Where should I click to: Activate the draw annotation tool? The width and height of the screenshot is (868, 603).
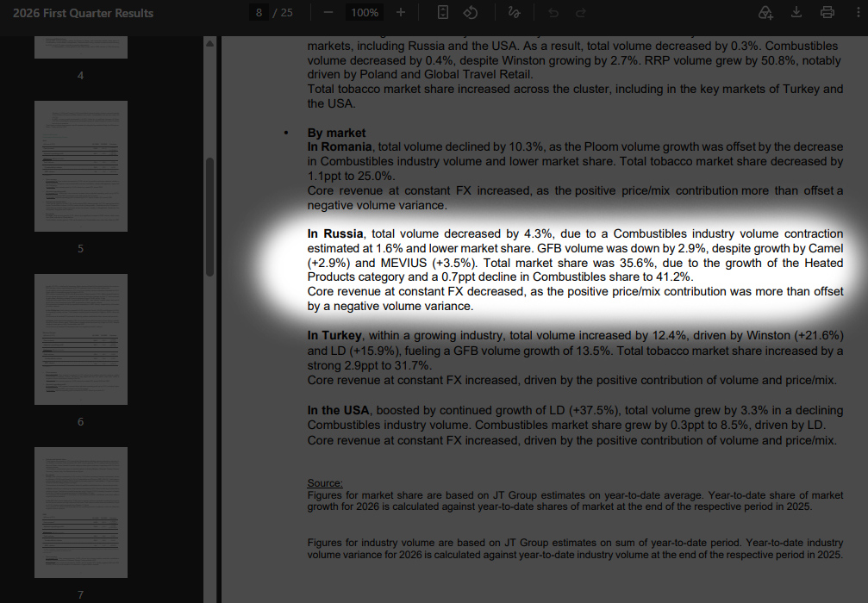515,13
